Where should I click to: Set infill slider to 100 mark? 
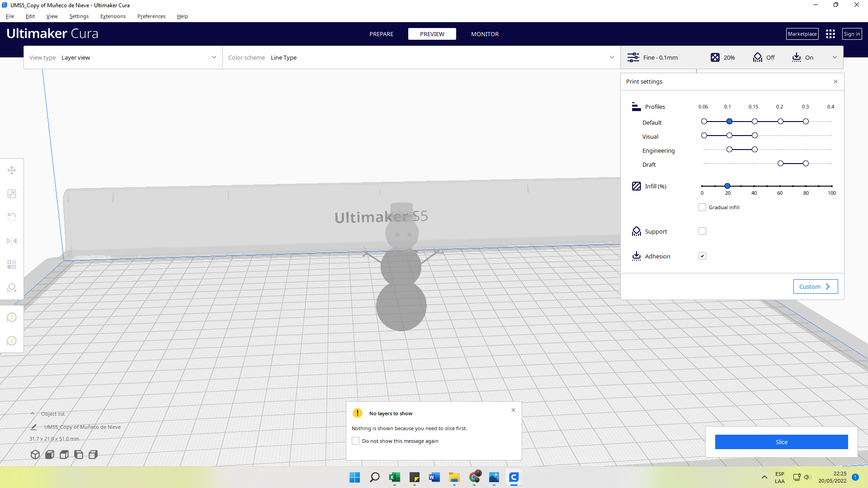[832, 186]
